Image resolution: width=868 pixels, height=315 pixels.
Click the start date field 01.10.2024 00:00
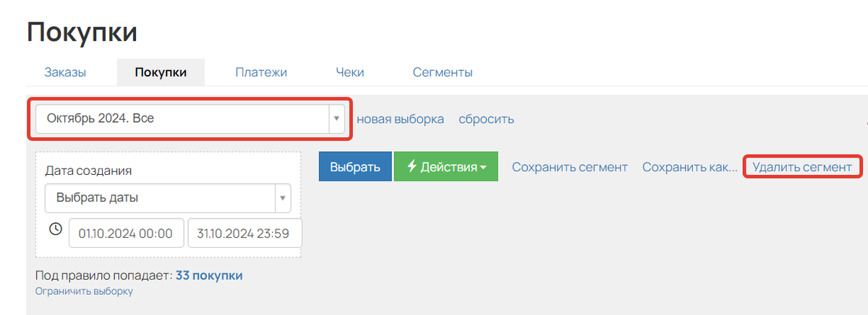click(x=126, y=233)
